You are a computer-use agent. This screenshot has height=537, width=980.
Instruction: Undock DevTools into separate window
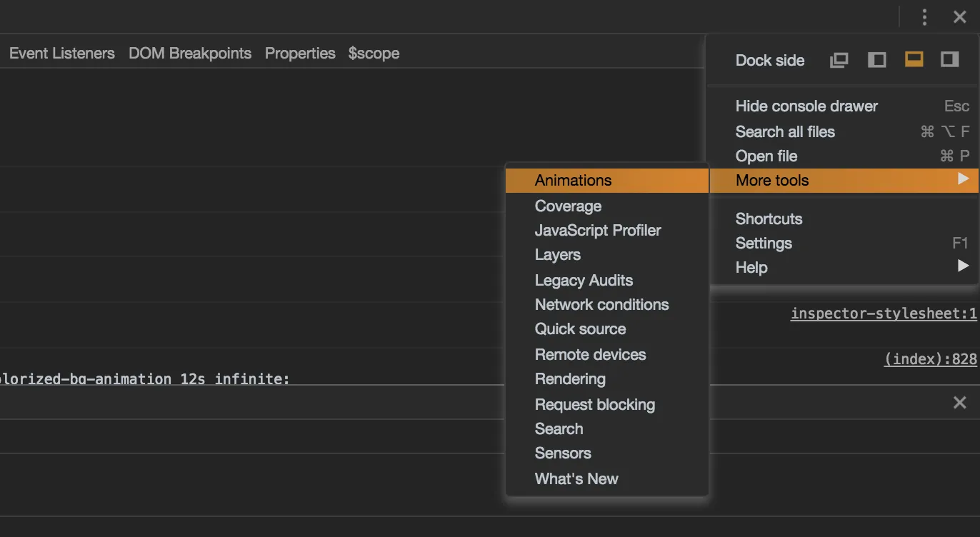(839, 60)
